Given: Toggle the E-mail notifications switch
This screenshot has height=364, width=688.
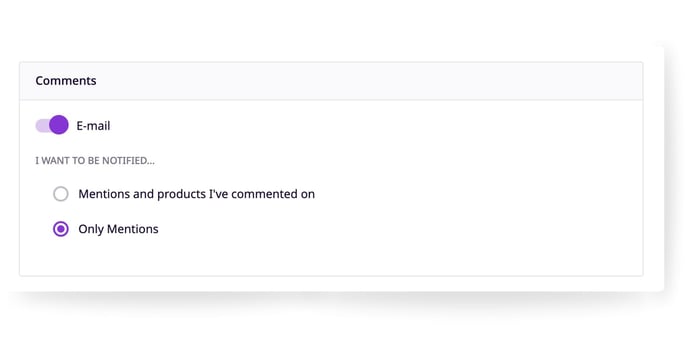Looking at the screenshot, I should click(x=52, y=125).
